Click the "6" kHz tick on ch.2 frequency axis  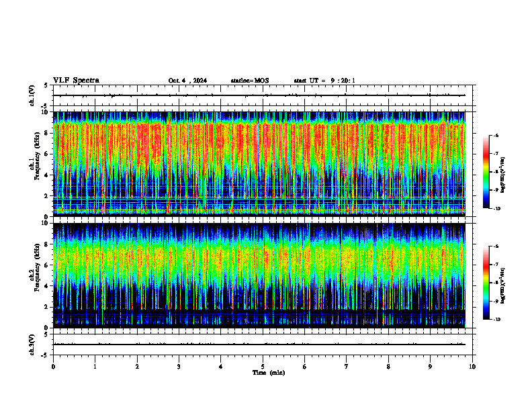tap(47, 265)
